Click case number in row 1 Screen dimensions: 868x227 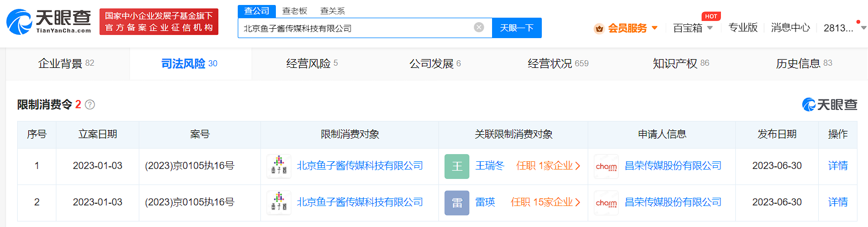click(190, 166)
